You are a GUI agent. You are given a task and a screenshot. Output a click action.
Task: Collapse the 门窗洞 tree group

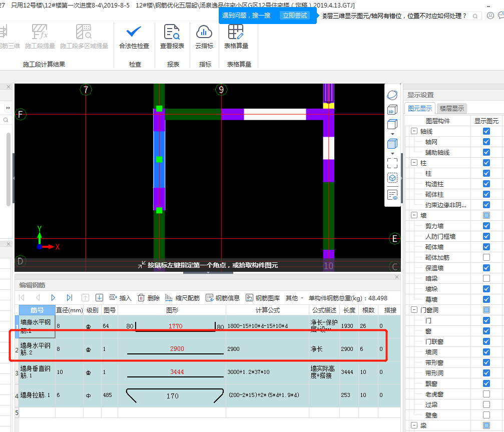coord(414,310)
